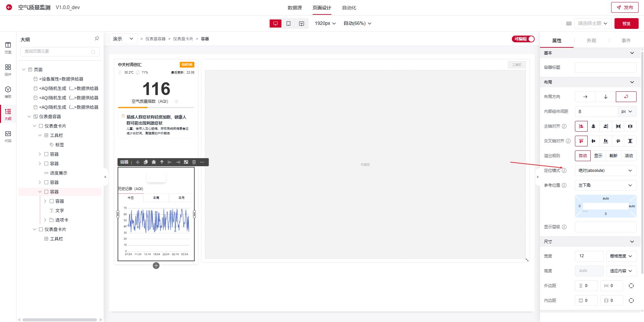This screenshot has width=644, height=322.
Task: Open the 定位模式 absolute dropdown
Action: (605, 171)
